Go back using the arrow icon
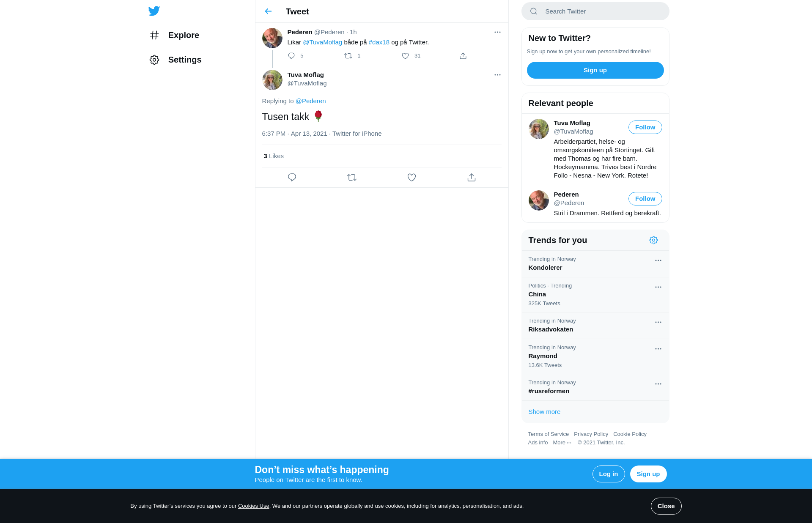This screenshot has height=523, width=812. tap(268, 11)
